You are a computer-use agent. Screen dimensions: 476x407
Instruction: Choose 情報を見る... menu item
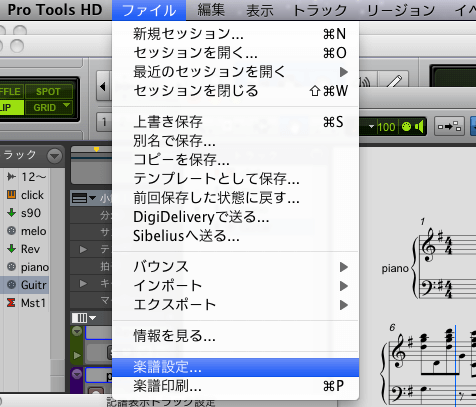(235, 336)
